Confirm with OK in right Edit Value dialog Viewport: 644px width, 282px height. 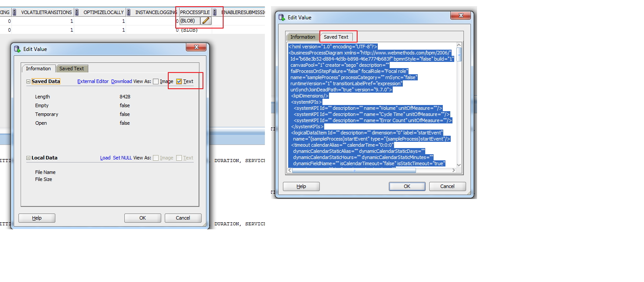pyautogui.click(x=407, y=186)
